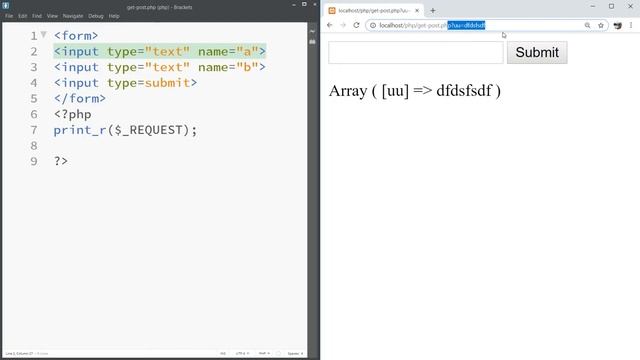
Task: Click the Submit button on the web page
Action: point(537,52)
